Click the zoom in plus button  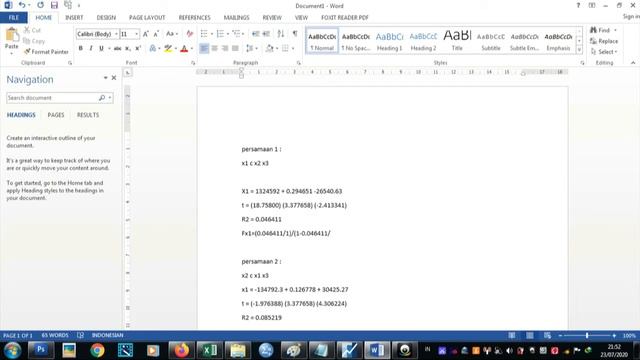614,336
